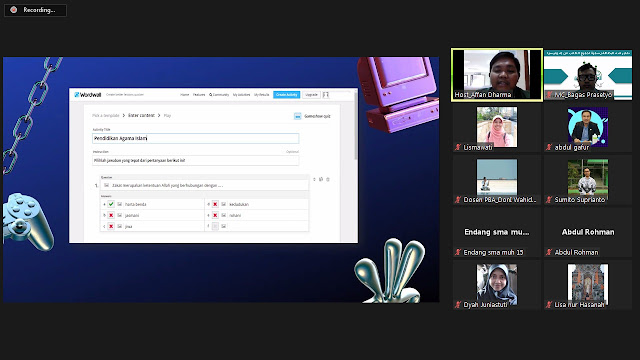Image resolution: width=640 pixels, height=360 pixels.
Task: Click muted microphone icon for Lismawati
Action: 458,147
